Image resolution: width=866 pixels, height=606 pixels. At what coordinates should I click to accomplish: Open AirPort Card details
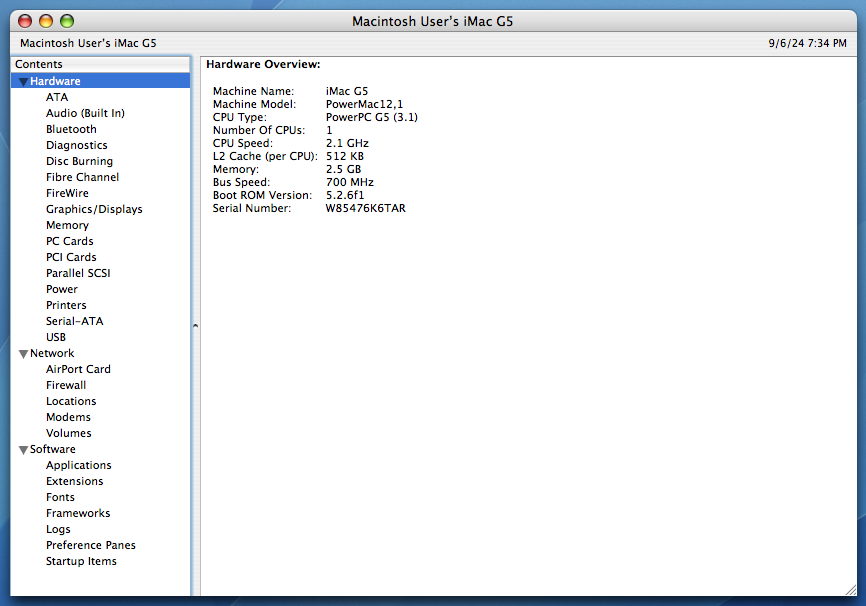point(78,370)
